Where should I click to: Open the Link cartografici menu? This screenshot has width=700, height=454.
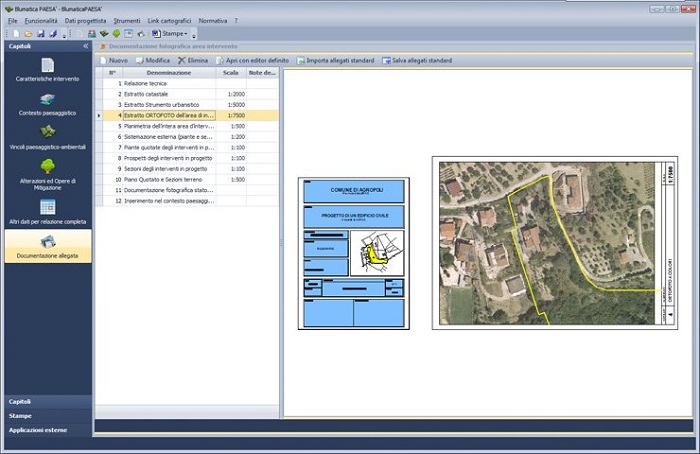(x=169, y=20)
